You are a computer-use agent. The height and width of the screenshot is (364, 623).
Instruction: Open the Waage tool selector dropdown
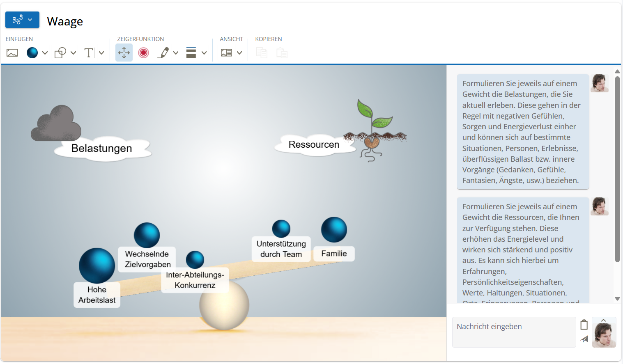[x=22, y=20]
